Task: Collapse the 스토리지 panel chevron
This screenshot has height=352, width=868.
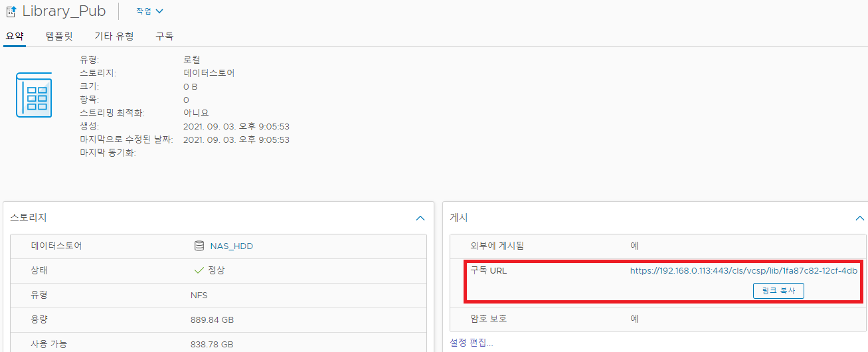Action: click(420, 218)
